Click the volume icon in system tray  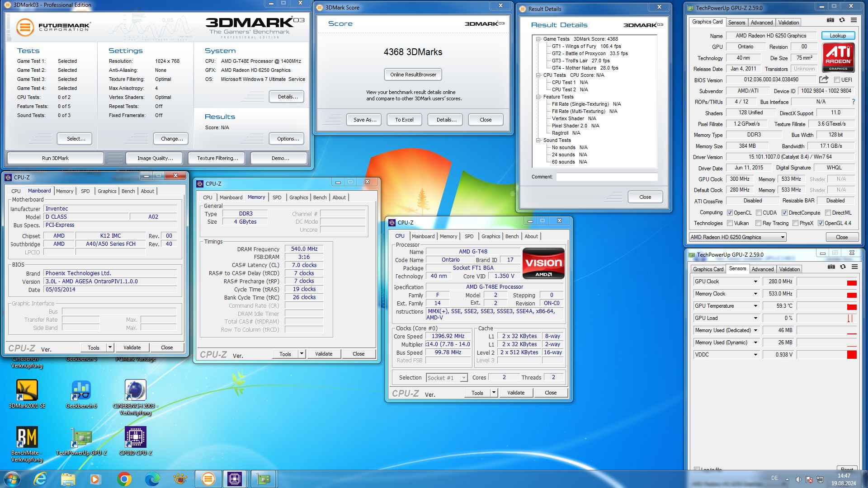pyautogui.click(x=798, y=479)
